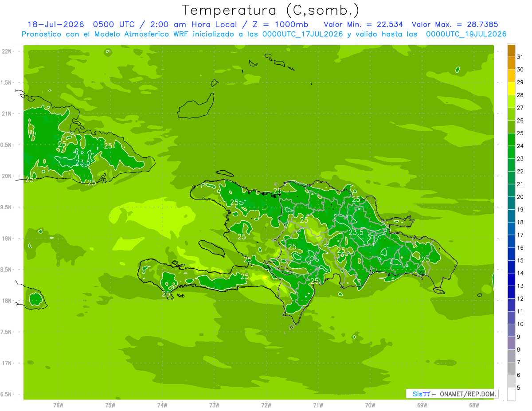Click the legend value '5' on color scale
Image resolution: width=532 pixels, height=411 pixels.
pyautogui.click(x=519, y=388)
